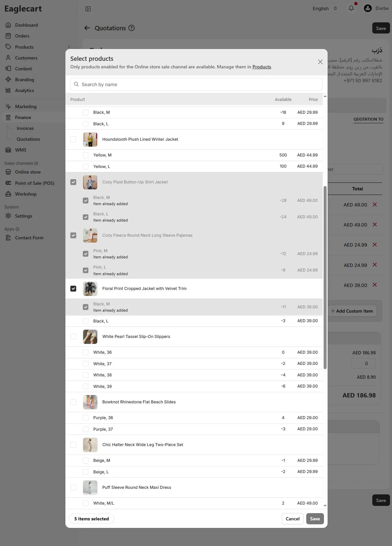Close the Select products dialog
This screenshot has width=392, height=546.
320,62
